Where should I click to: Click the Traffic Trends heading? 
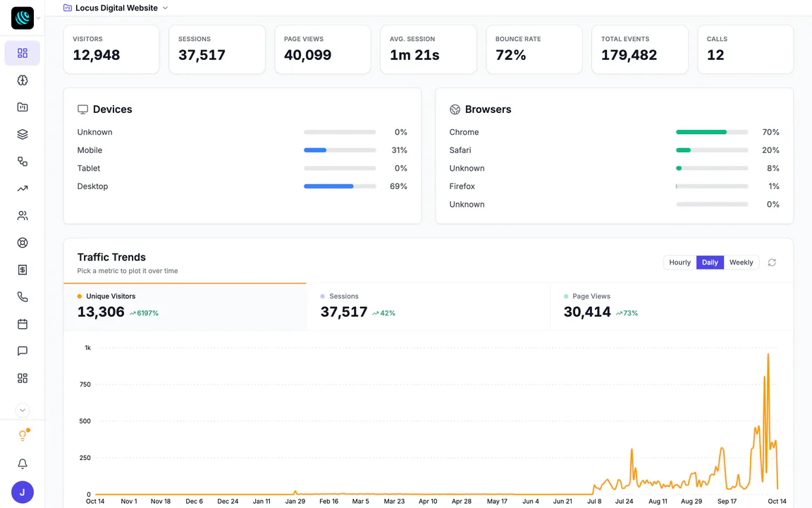tap(111, 257)
